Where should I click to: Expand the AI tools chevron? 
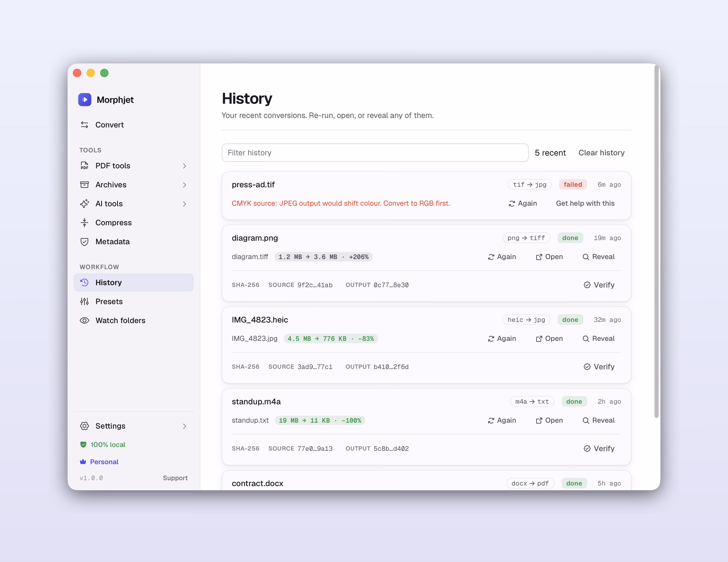(x=184, y=204)
